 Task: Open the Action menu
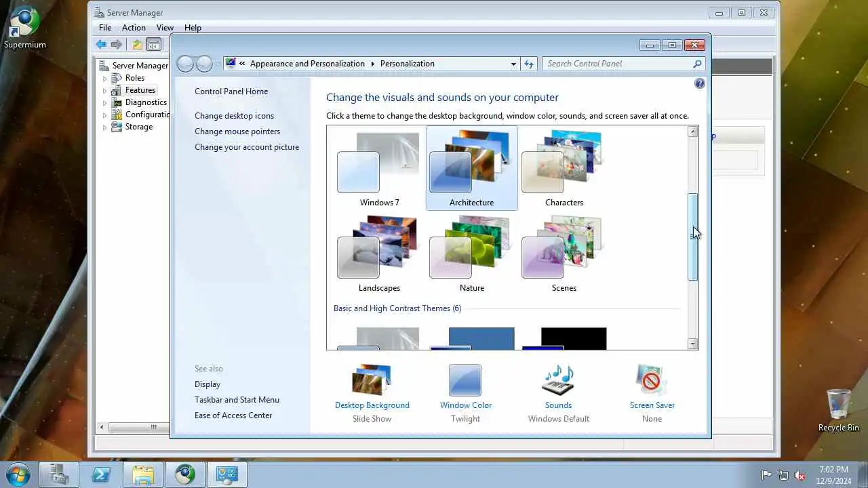(134, 28)
